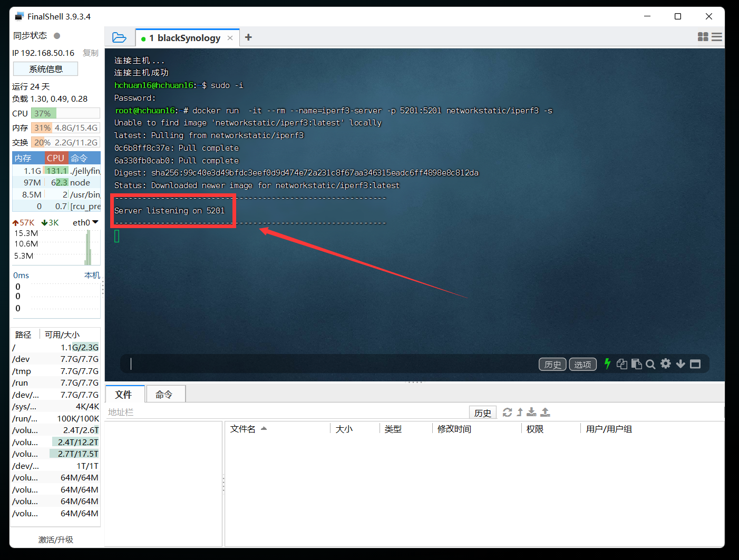Open terminal search with magnifier icon
The height and width of the screenshot is (560, 739).
pos(650,364)
